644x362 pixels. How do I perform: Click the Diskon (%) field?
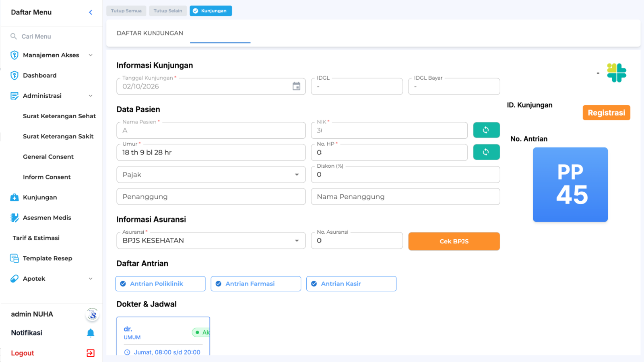405,175
